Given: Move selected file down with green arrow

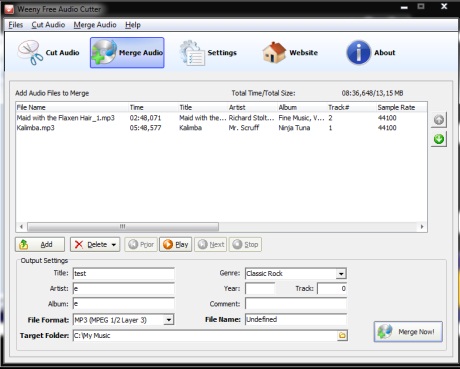Looking at the screenshot, I should [x=439, y=139].
